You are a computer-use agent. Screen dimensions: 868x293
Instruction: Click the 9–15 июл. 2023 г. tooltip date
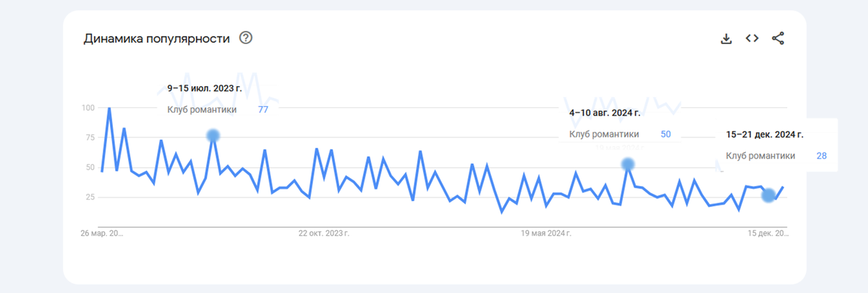pos(205,88)
